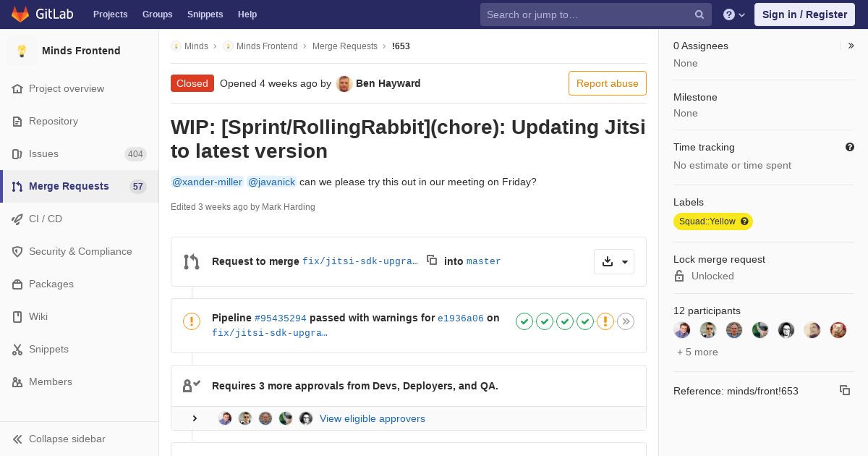Open the Help question mark dropdown

[x=734, y=14]
